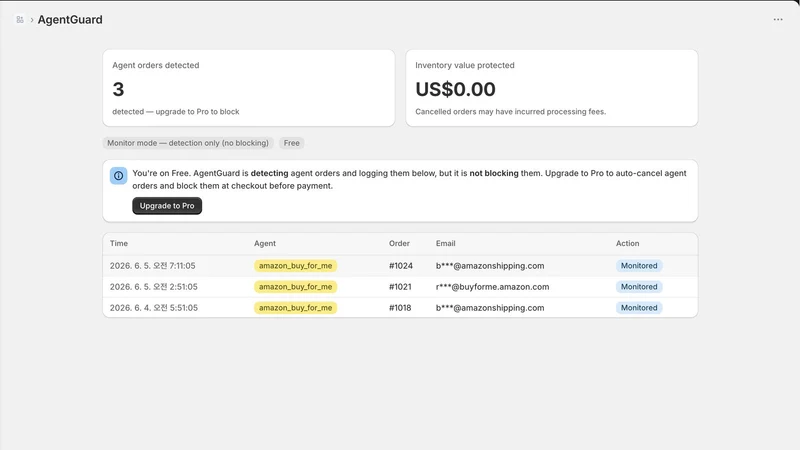Open the Agent orders detected card

click(x=248, y=88)
